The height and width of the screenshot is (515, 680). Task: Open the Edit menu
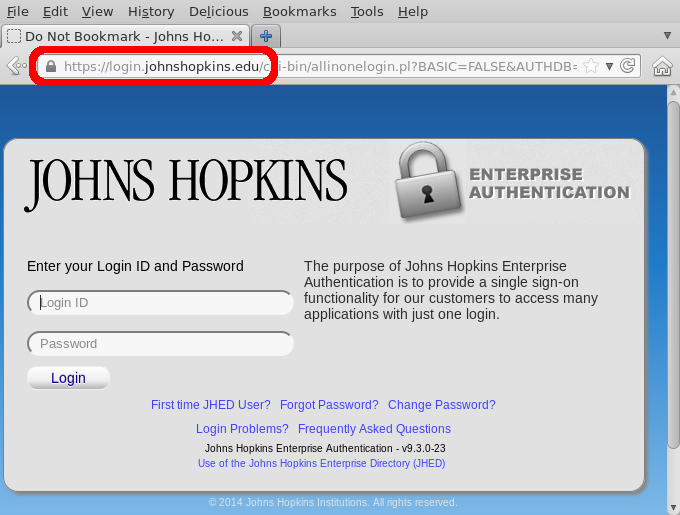[x=55, y=12]
